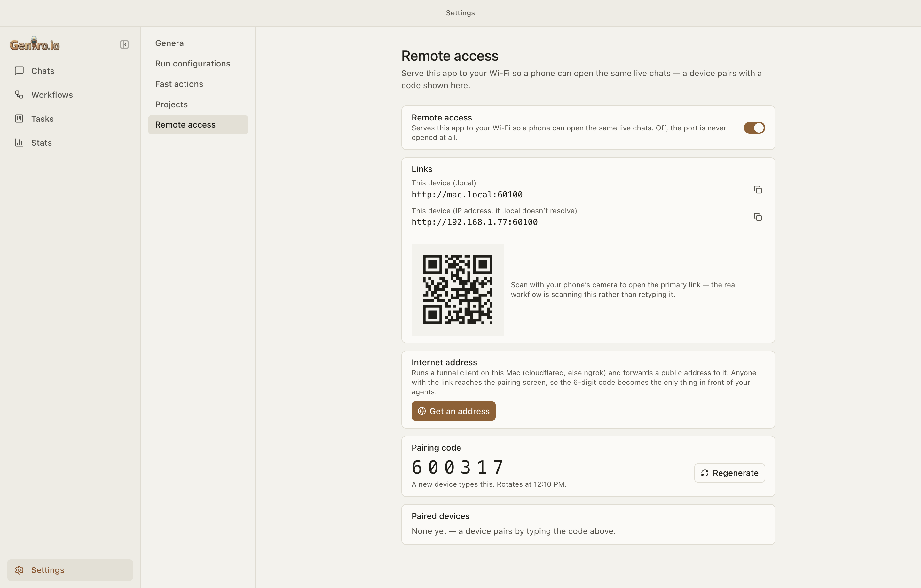Open the Tasks section
The height and width of the screenshot is (588, 921).
[x=70, y=119]
